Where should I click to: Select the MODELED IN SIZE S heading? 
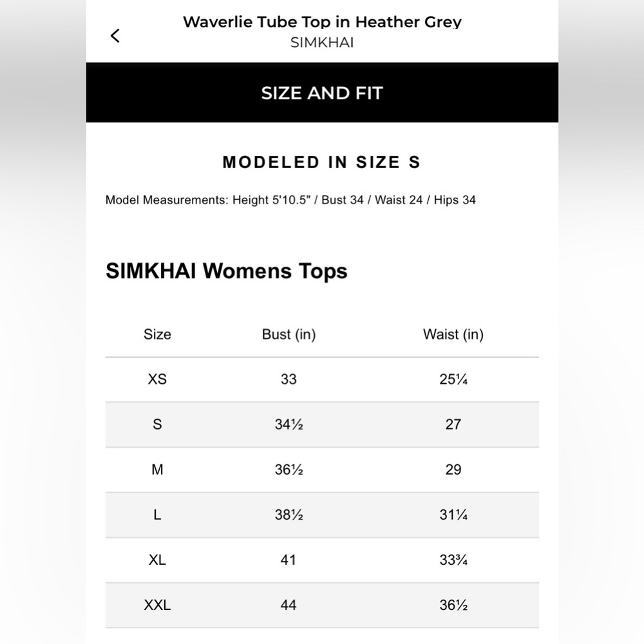[x=322, y=162]
